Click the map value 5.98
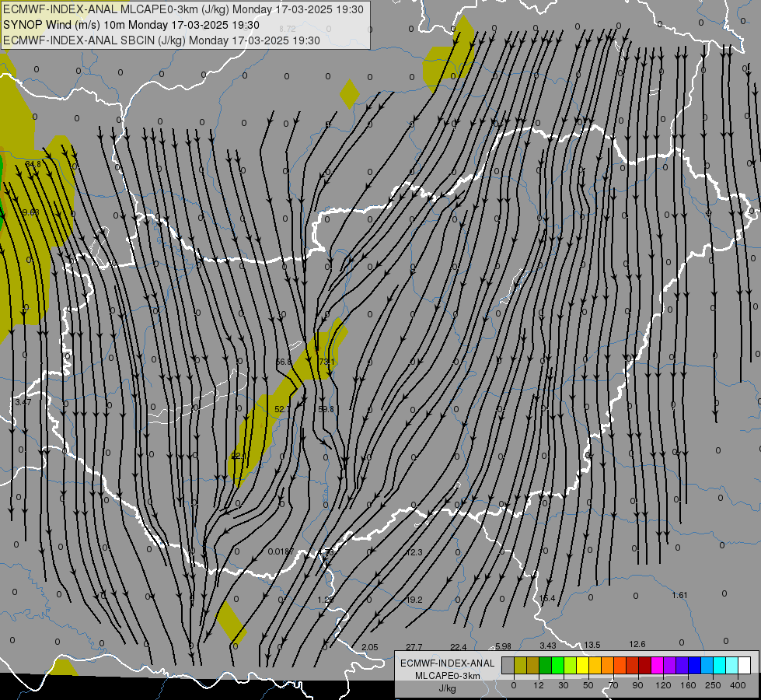The height and width of the screenshot is (700, 761). click(503, 646)
